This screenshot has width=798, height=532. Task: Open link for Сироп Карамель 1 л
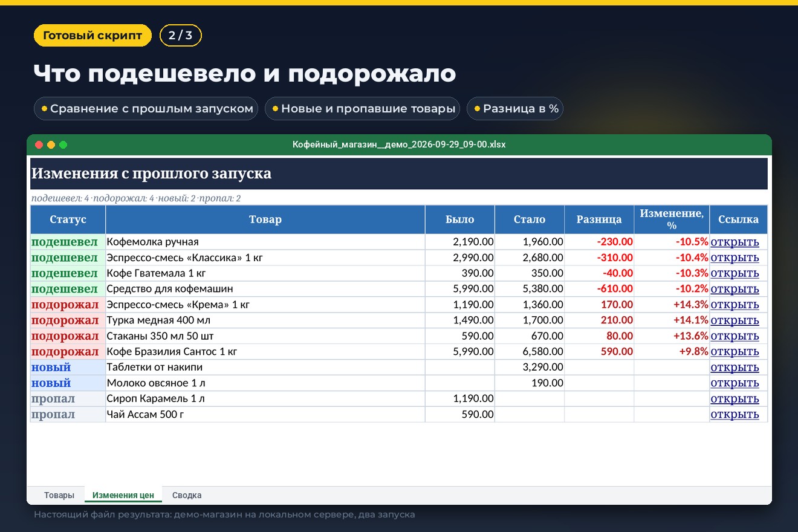(x=735, y=399)
